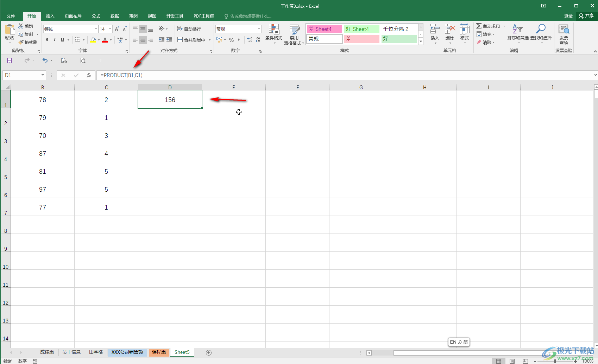
Task: Open the font size dropdown
Action: (110, 29)
